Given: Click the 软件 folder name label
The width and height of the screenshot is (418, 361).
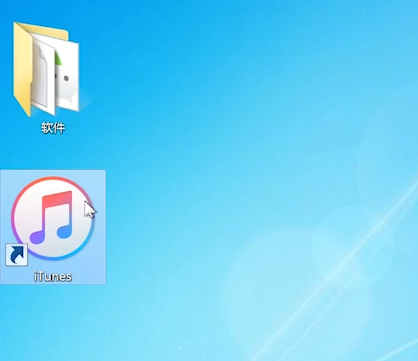Looking at the screenshot, I should point(53,128).
